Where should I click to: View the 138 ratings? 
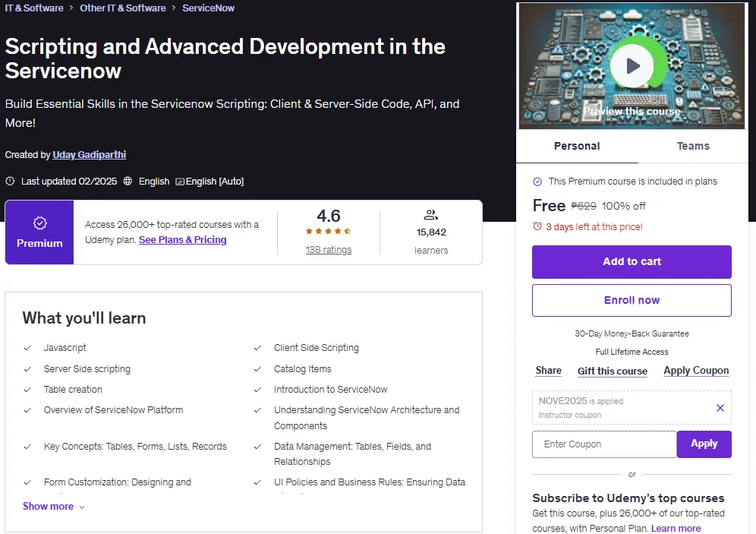[x=329, y=250]
